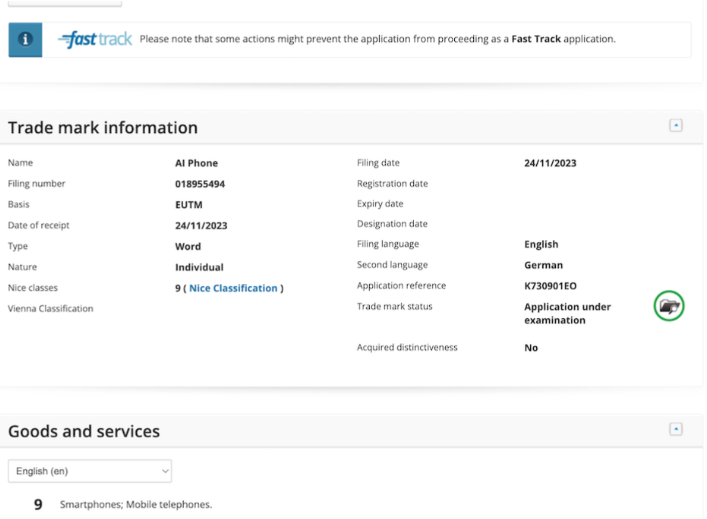Click the Acquired distinctiveness value No
Screen dimensions: 707x519
coord(531,348)
